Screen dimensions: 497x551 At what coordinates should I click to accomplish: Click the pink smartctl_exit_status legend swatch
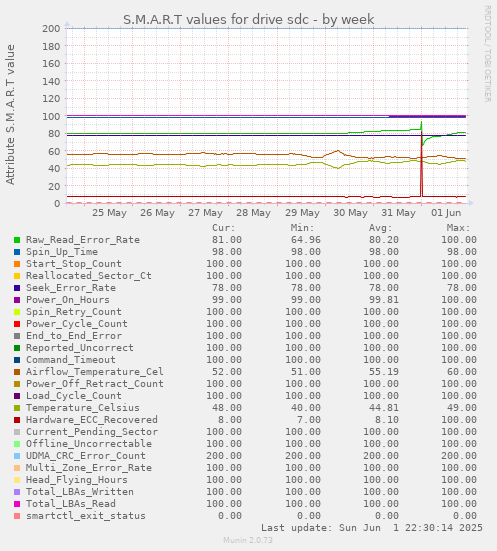[x=17, y=516]
